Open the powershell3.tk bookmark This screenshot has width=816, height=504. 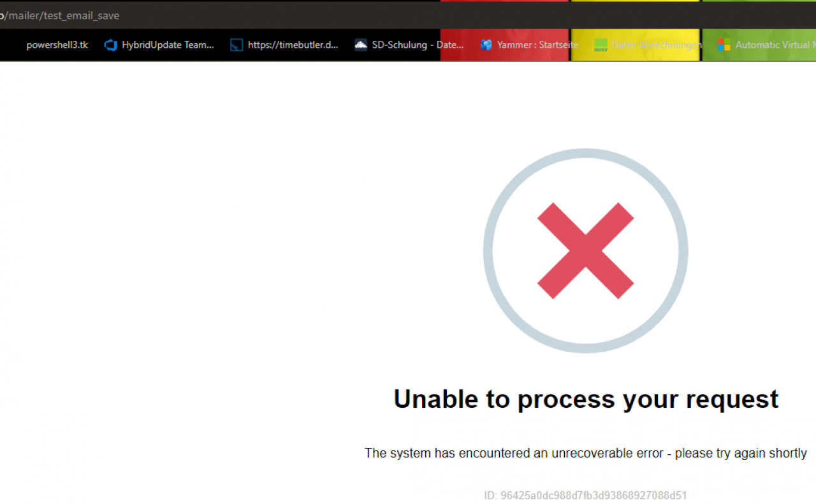[x=57, y=45]
